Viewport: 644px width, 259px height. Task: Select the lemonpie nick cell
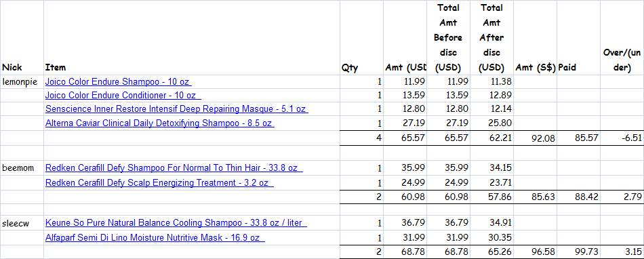[x=22, y=81]
